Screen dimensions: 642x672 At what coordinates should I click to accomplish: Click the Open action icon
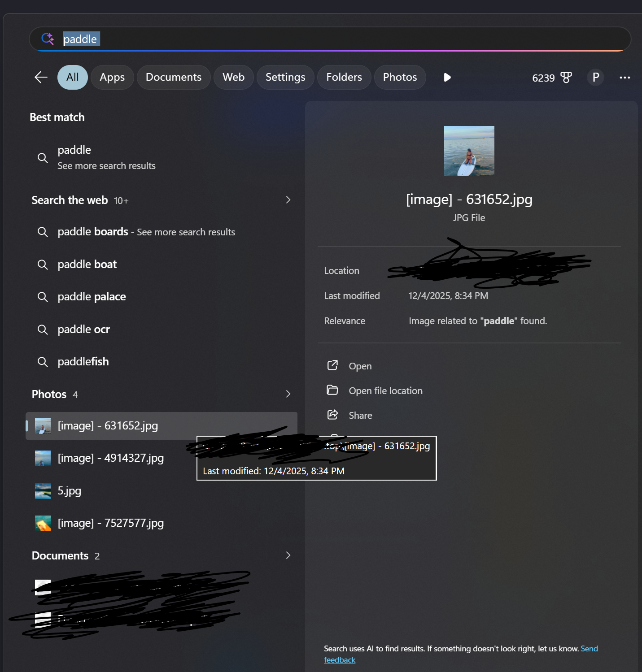tap(332, 366)
